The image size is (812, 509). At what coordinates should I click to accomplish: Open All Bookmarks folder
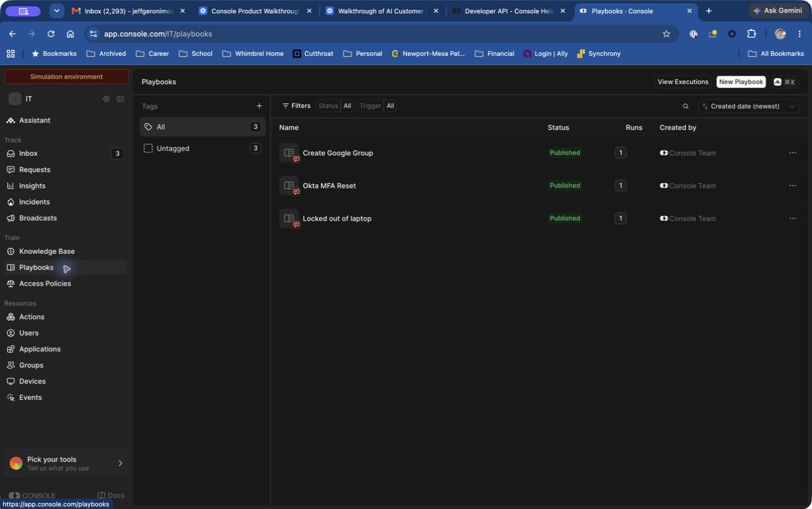pos(776,54)
